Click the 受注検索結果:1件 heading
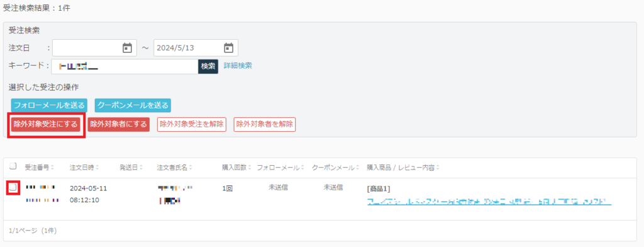This screenshot has height=247, width=644. tap(36, 8)
